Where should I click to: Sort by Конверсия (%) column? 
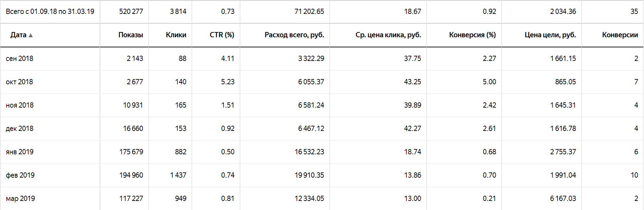[x=472, y=35]
